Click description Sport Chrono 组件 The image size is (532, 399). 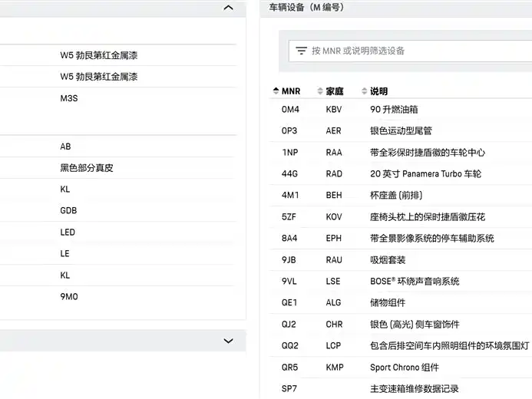[405, 368]
